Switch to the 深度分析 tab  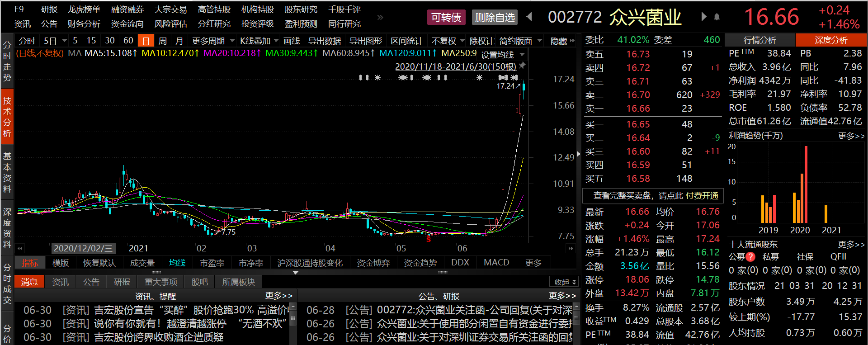[x=831, y=40]
